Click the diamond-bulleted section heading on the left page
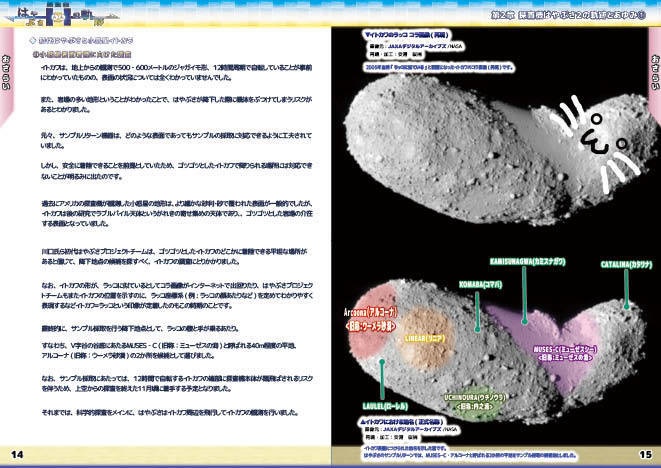This screenshot has height=468, width=661. [x=81, y=40]
